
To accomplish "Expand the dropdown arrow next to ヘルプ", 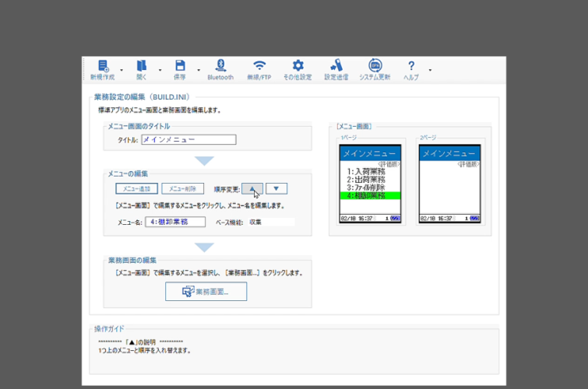I will (x=430, y=70).
